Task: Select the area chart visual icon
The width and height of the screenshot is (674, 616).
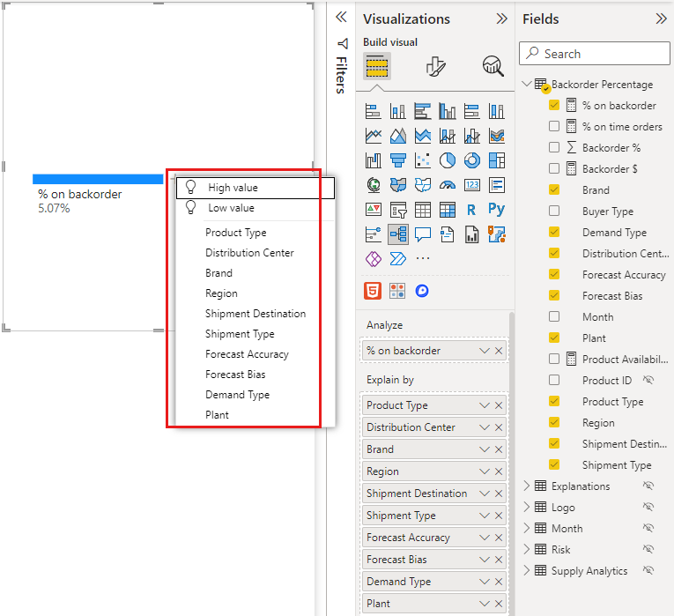Action: click(x=397, y=136)
